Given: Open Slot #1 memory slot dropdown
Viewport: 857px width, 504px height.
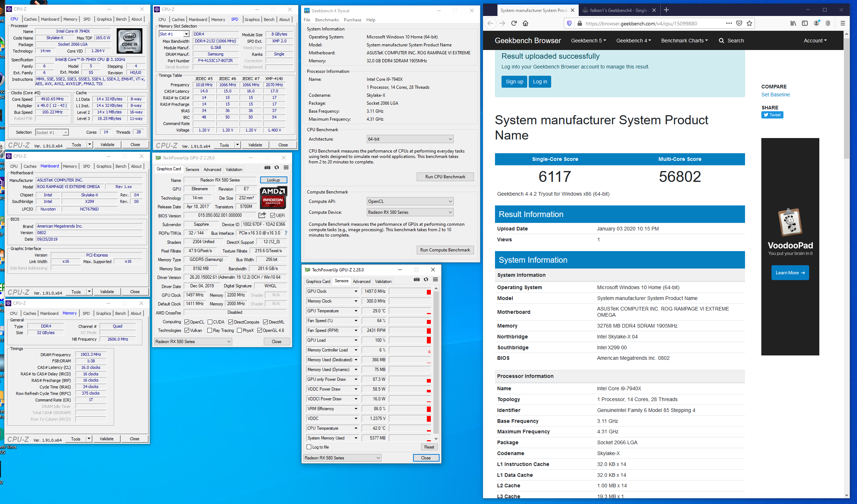Looking at the screenshot, I should pos(174,34).
